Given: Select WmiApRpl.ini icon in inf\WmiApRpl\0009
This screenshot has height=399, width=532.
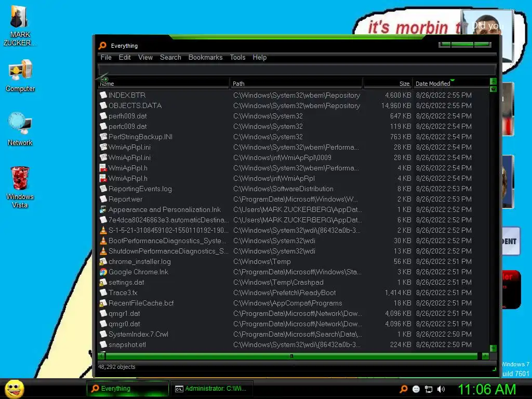Looking at the screenshot, I should point(103,157).
